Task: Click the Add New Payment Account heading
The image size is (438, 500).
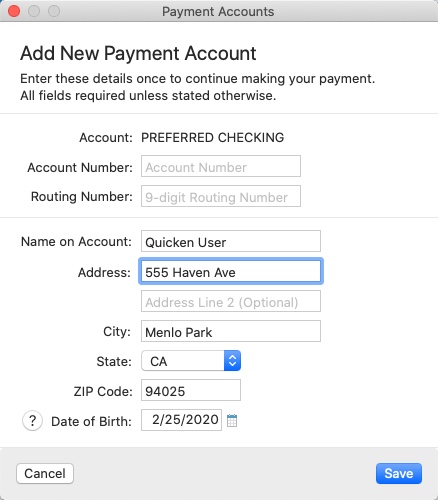Action: [138, 53]
